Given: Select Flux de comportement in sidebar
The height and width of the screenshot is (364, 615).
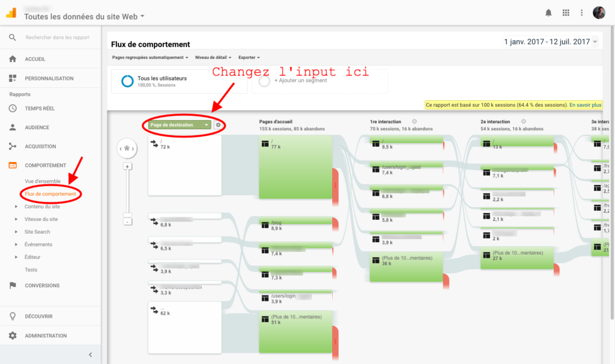Looking at the screenshot, I should click(50, 194).
